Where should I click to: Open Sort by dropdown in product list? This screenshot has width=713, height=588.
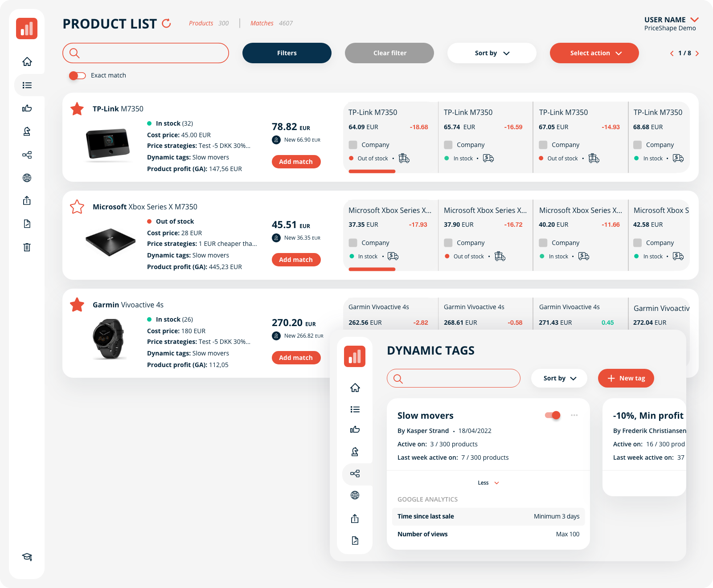(x=492, y=53)
